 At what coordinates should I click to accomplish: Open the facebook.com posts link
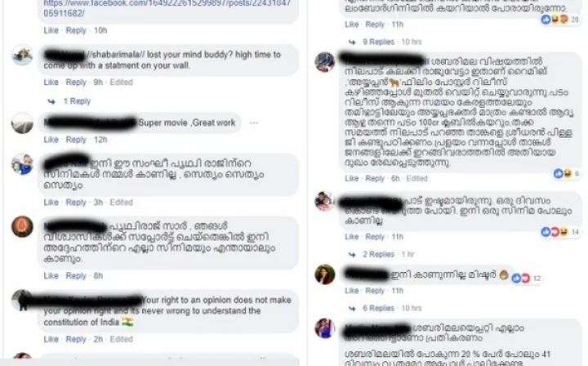tap(167, 7)
